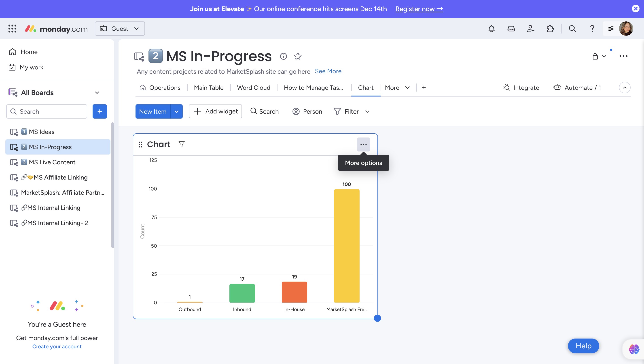Open the apps puzzle-piece icon
Image resolution: width=644 pixels, height=364 pixels.
pyautogui.click(x=550, y=29)
